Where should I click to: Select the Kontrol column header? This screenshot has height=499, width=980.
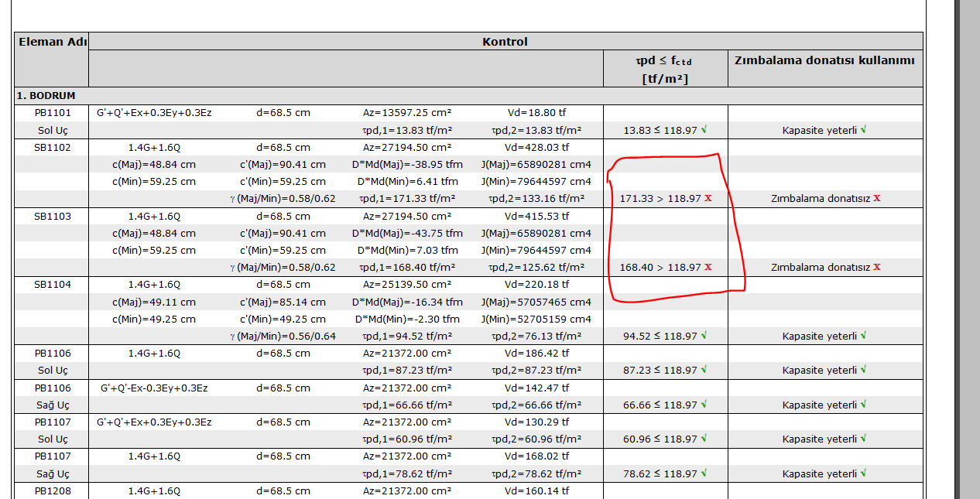(505, 42)
